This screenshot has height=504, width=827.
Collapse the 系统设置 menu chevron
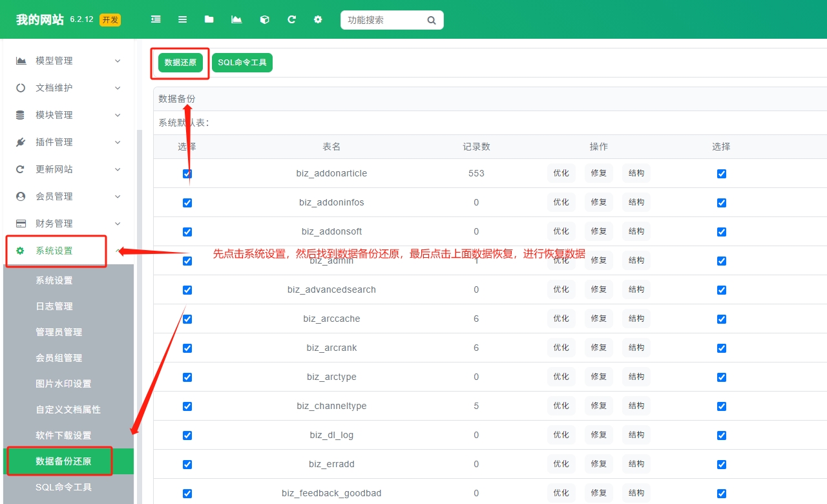118,251
